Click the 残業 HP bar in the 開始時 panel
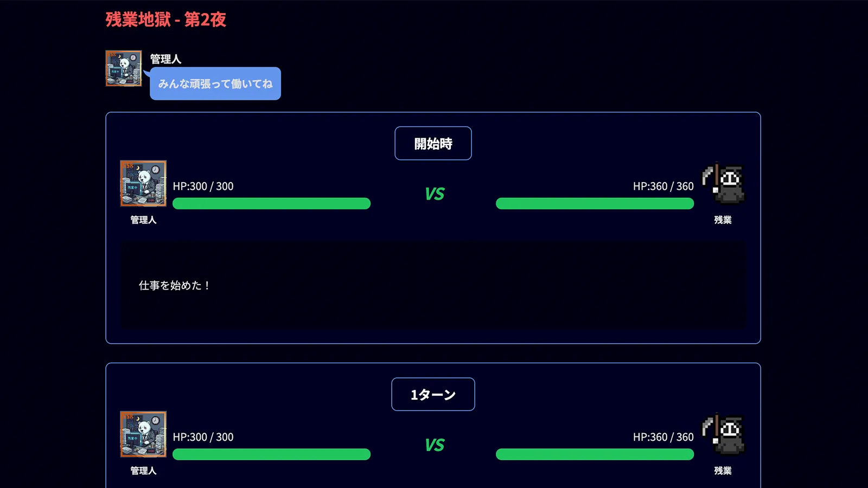 595,204
